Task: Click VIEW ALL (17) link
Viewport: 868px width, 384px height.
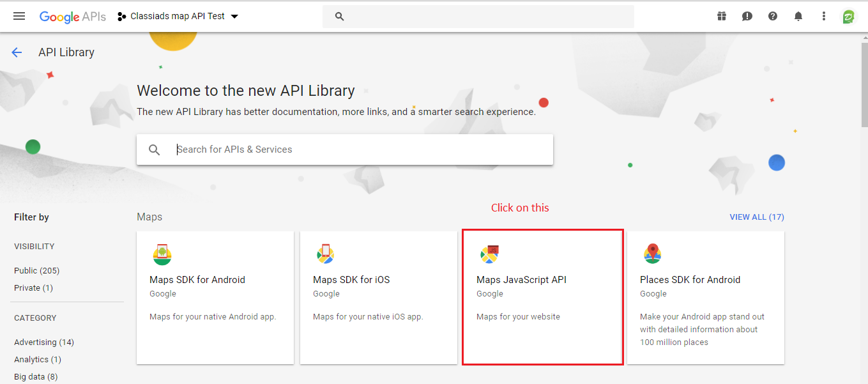Action: pyautogui.click(x=757, y=217)
